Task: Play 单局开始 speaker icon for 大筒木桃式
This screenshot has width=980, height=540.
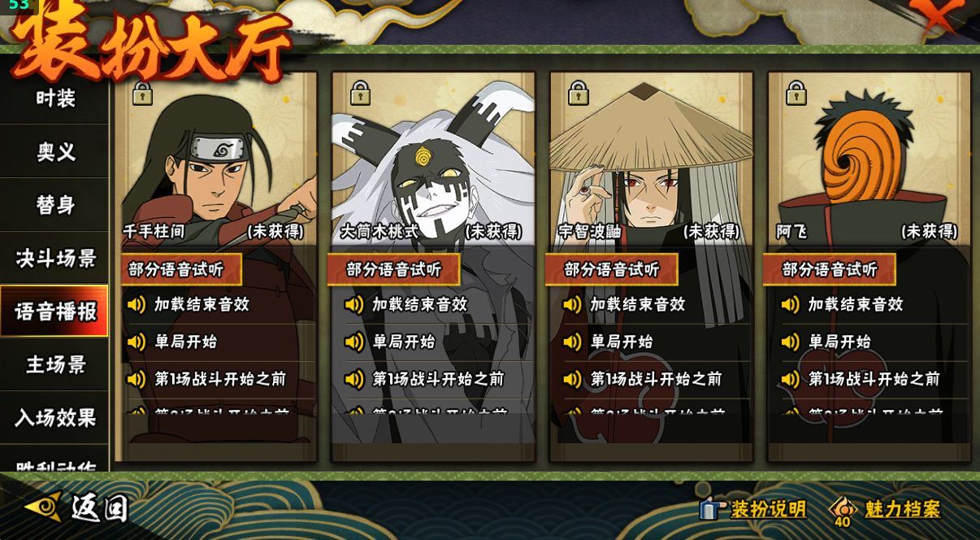Action: 354,342
